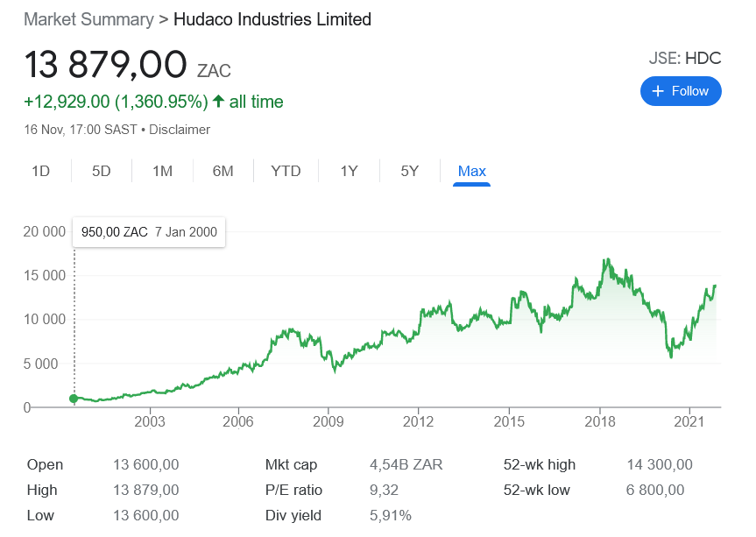
Task: Click the green start-point marker on chart
Action: pyautogui.click(x=74, y=399)
